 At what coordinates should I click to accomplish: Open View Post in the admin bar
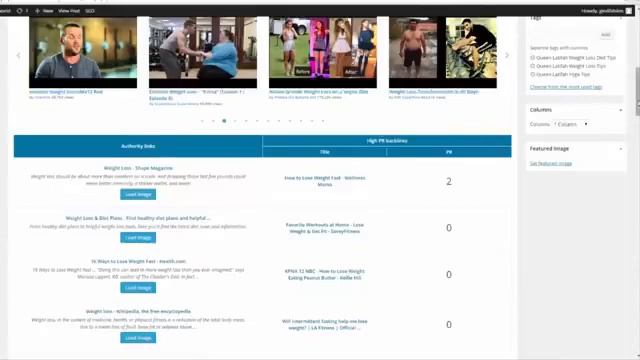(69, 11)
